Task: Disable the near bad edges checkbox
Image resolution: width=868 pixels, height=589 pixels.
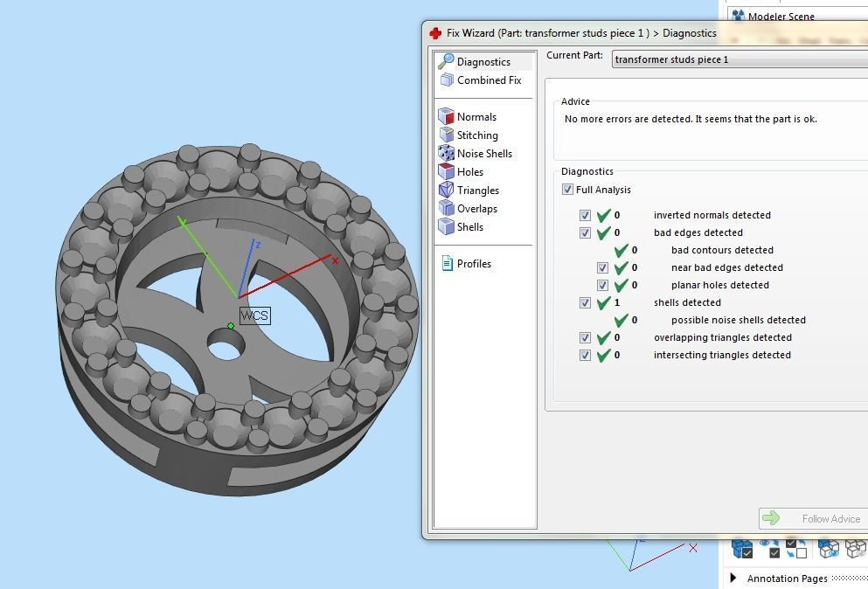Action: [x=603, y=268]
